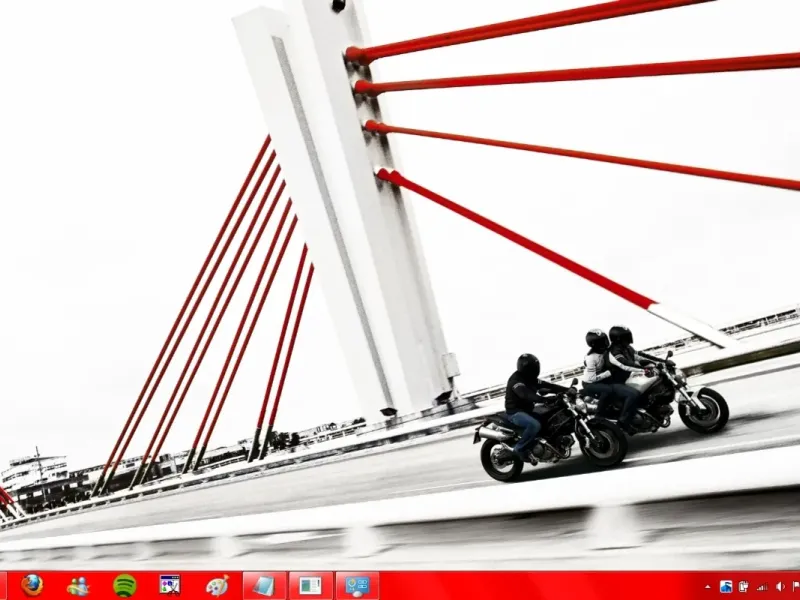Open the power plug battery tray icon
The width and height of the screenshot is (800, 600).
(x=744, y=586)
